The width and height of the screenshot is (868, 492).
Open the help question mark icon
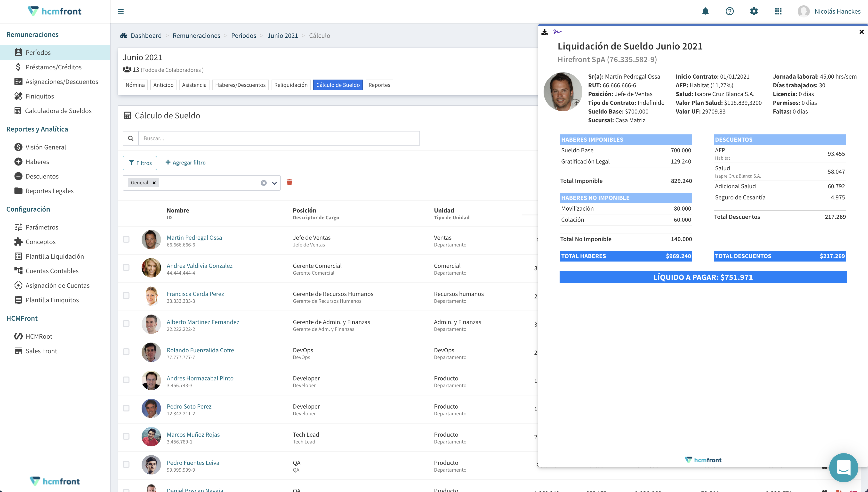pyautogui.click(x=730, y=11)
